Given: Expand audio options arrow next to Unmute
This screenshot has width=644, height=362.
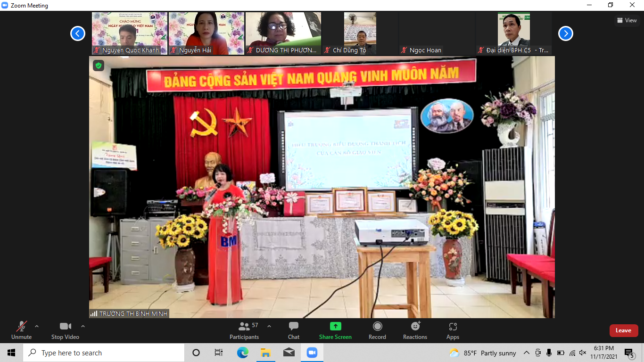Looking at the screenshot, I should point(37,326).
